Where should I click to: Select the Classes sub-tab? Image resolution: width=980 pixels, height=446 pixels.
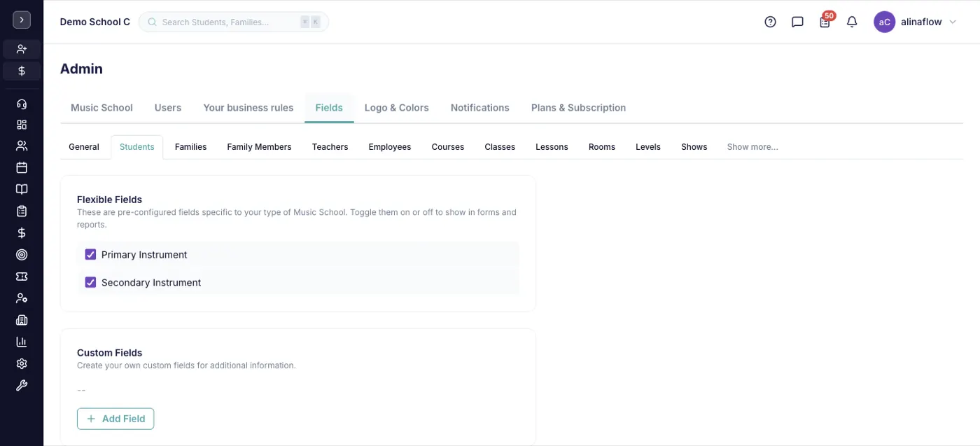point(500,147)
